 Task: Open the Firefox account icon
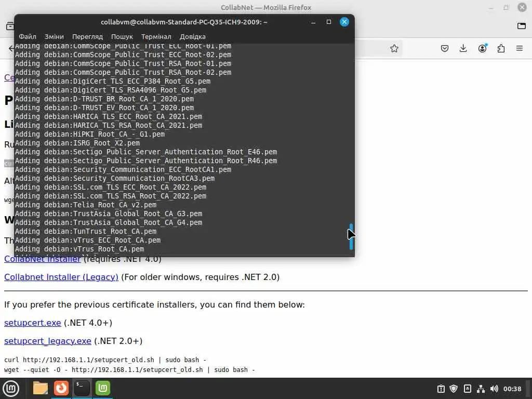pos(482,48)
